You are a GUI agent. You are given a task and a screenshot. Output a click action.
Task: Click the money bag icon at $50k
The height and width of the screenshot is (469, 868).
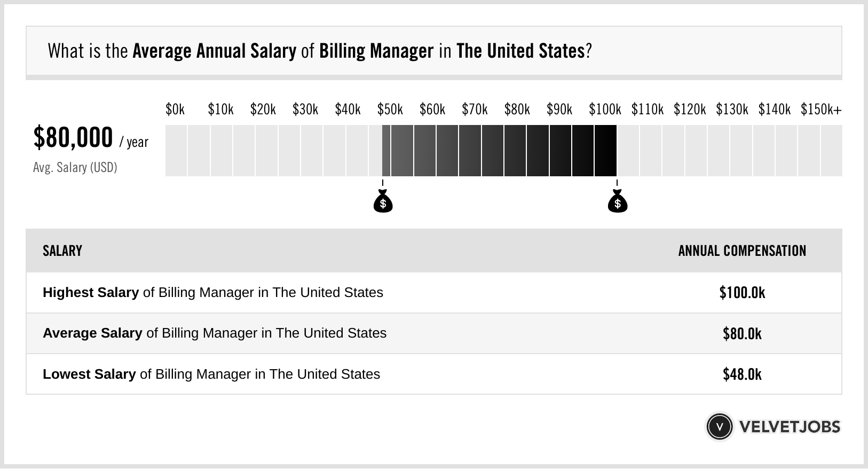pos(383,201)
